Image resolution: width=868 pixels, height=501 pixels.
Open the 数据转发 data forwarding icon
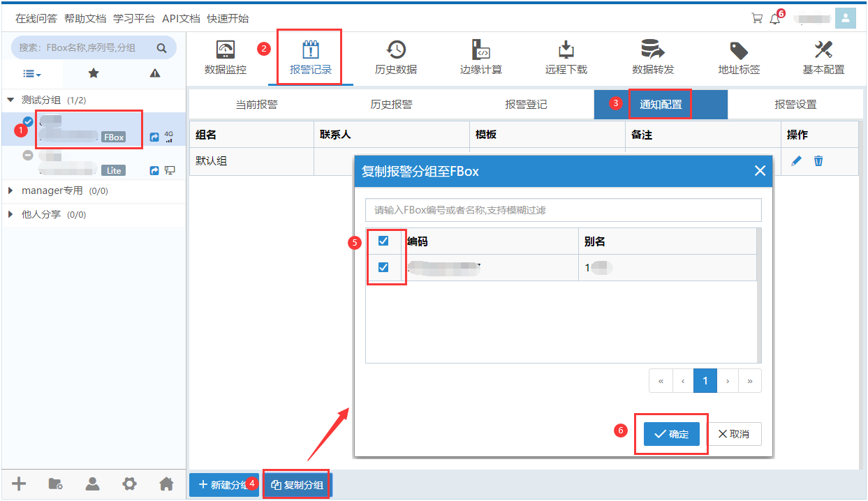(x=652, y=51)
